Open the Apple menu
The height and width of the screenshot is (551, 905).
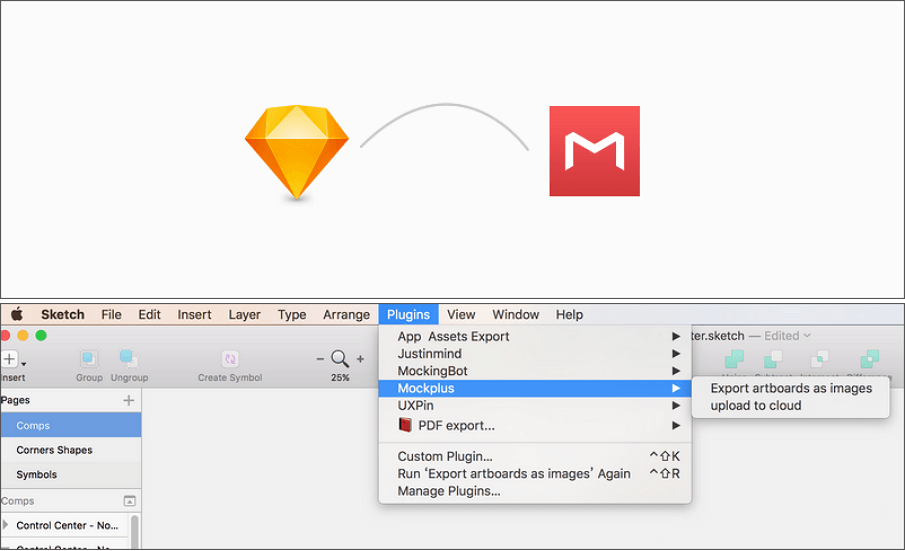17,314
